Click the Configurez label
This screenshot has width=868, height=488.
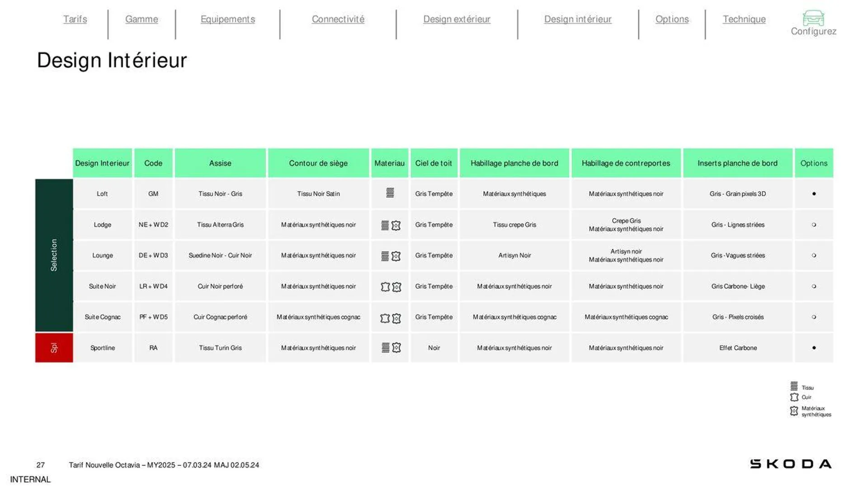813,31
